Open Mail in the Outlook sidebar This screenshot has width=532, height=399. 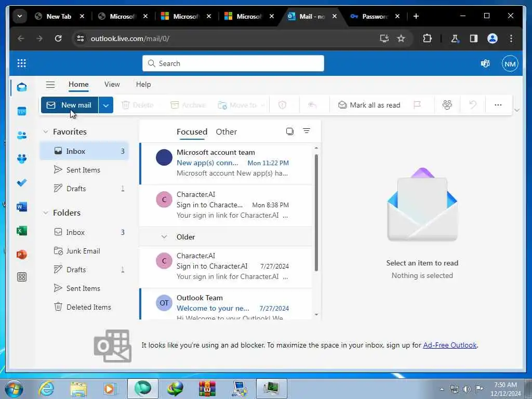(22, 87)
